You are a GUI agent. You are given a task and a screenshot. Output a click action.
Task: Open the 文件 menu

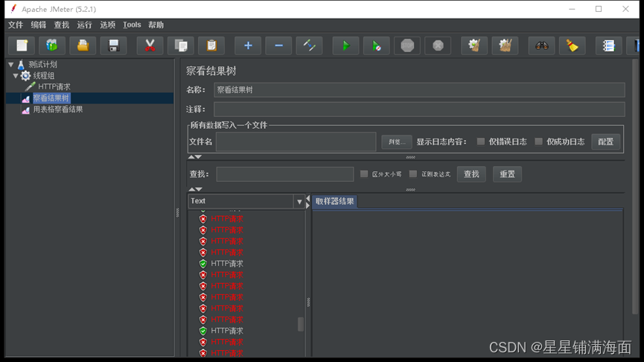coord(16,25)
